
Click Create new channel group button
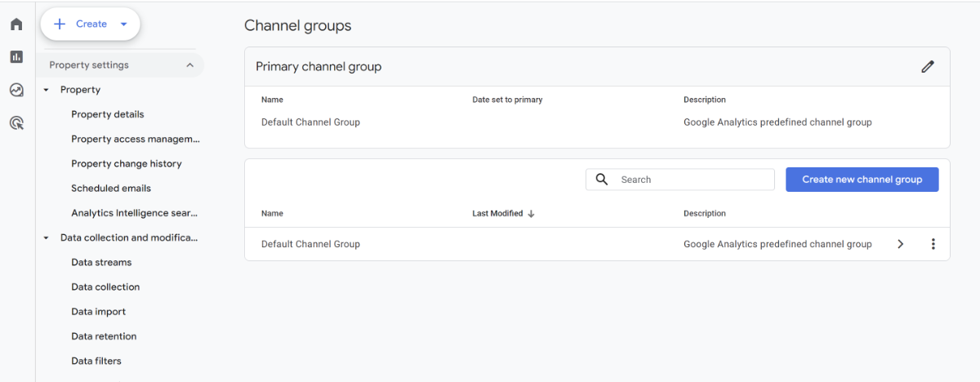tap(862, 180)
